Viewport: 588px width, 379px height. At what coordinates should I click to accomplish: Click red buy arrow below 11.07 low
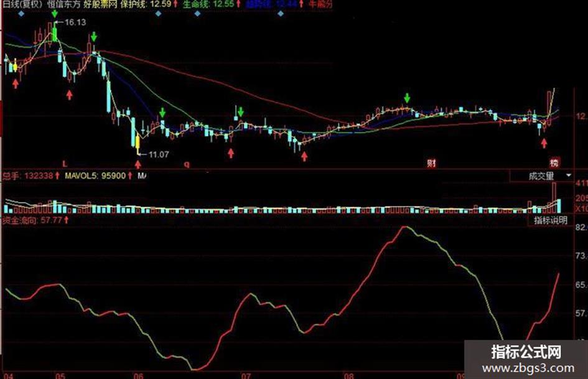coord(138,164)
